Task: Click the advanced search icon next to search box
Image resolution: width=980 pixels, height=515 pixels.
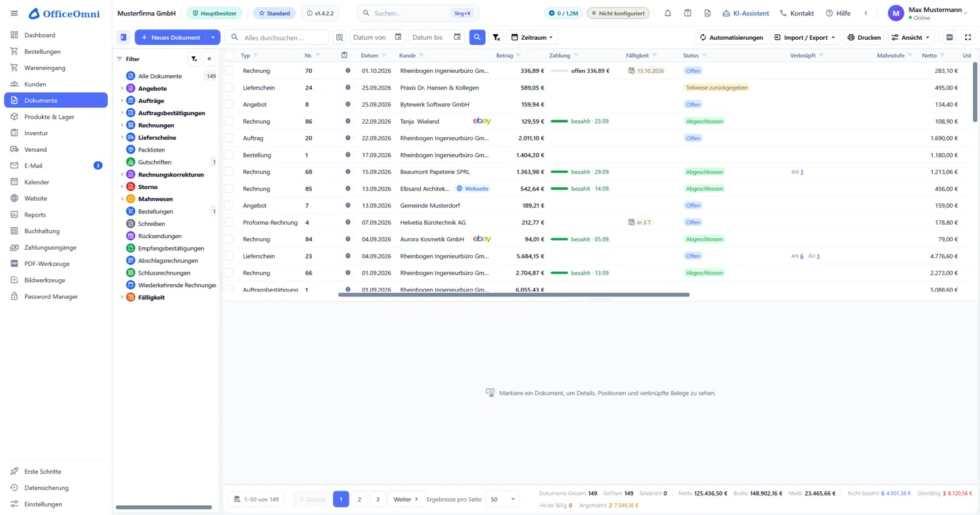Action: click(x=339, y=37)
